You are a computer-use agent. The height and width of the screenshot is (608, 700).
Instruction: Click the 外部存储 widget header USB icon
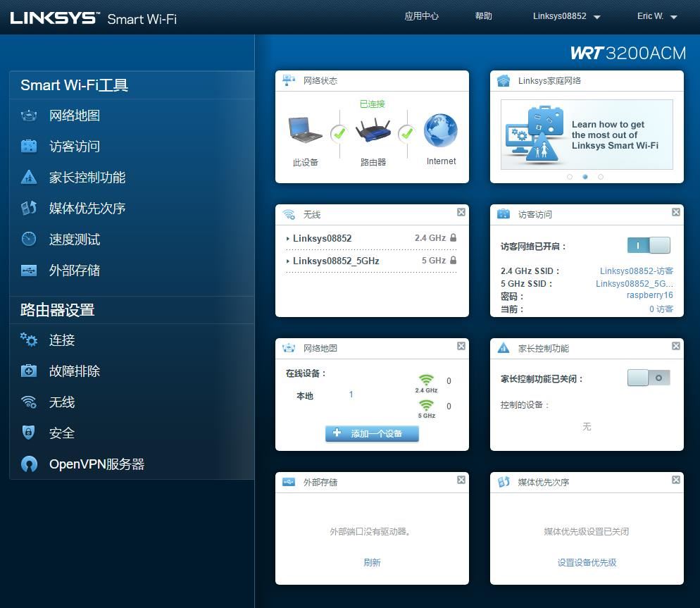289,482
